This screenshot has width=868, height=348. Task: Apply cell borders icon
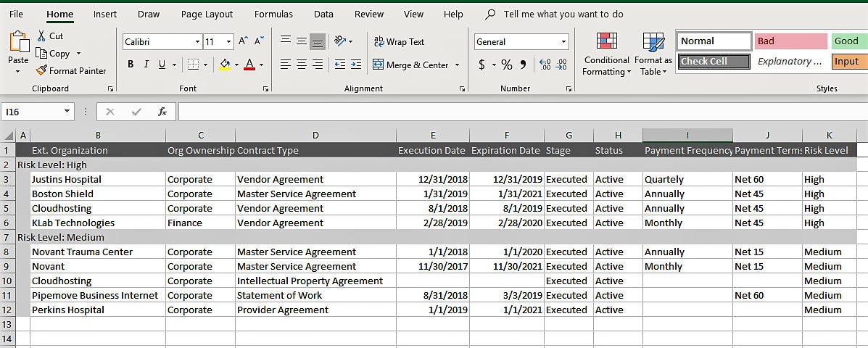[x=193, y=65]
